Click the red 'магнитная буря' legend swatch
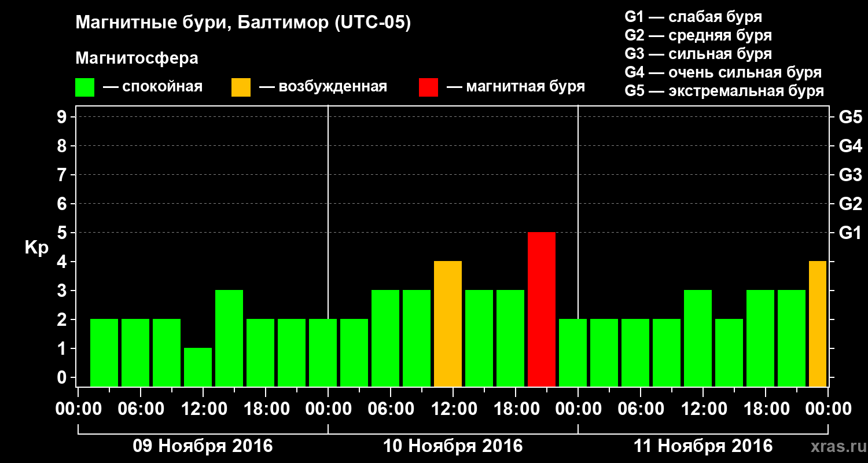 click(428, 87)
